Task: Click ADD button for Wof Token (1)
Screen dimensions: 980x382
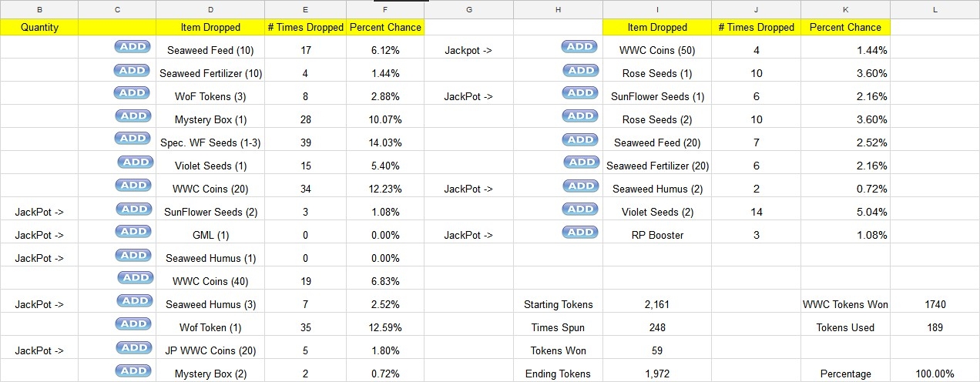Action: pyautogui.click(x=134, y=324)
